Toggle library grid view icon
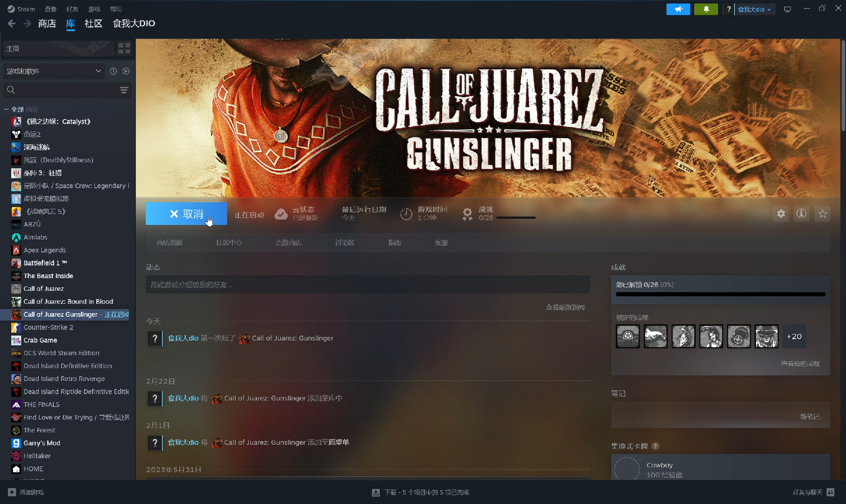Viewport: 846px width, 504px height. click(124, 48)
